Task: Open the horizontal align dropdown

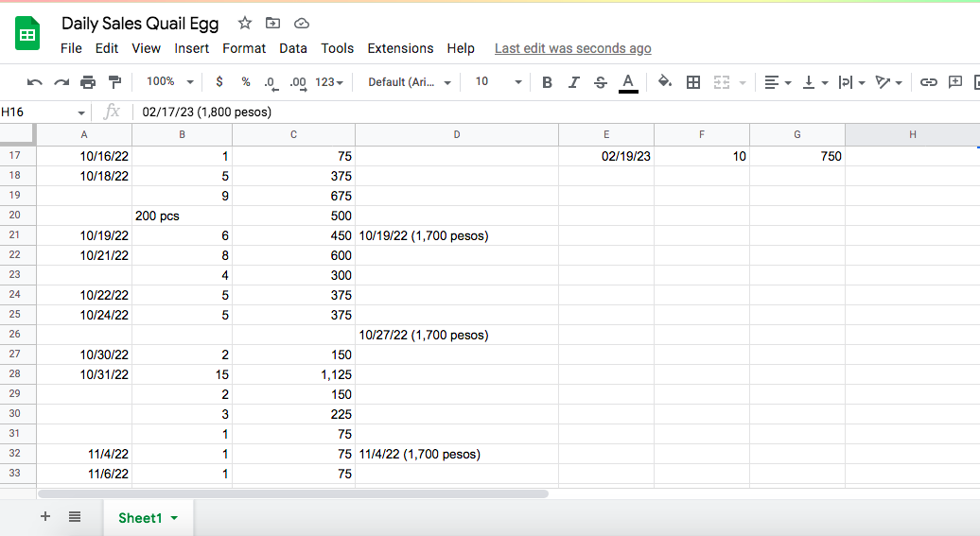Action: [779, 82]
